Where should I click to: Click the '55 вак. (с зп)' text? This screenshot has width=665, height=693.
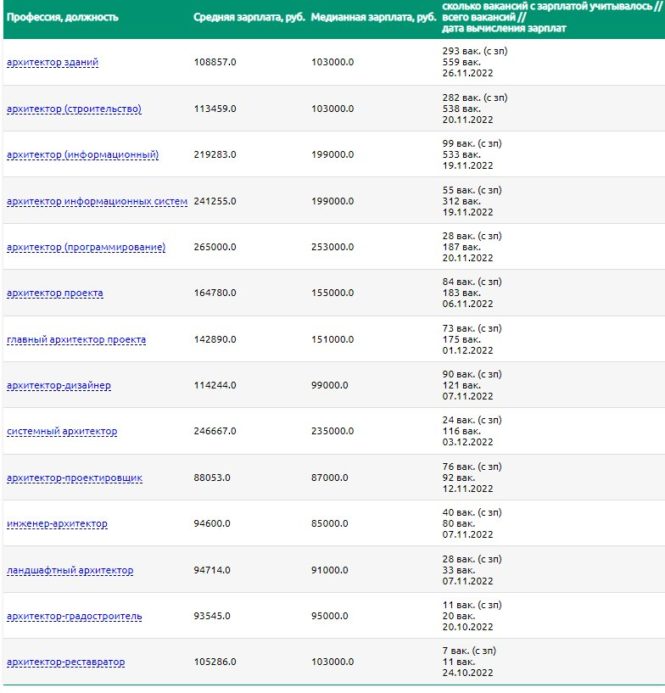(x=472, y=190)
